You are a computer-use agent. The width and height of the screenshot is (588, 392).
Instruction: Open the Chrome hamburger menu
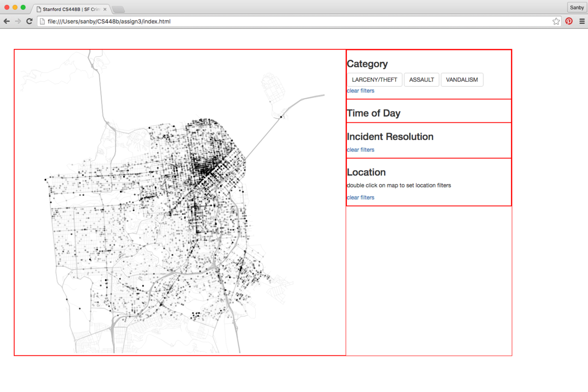pos(582,21)
